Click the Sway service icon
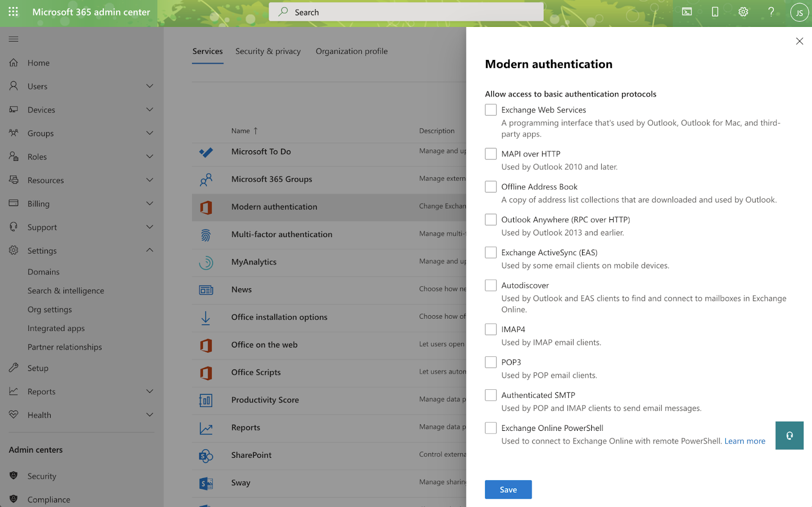Screen dimensions: 812x507 click(206, 483)
